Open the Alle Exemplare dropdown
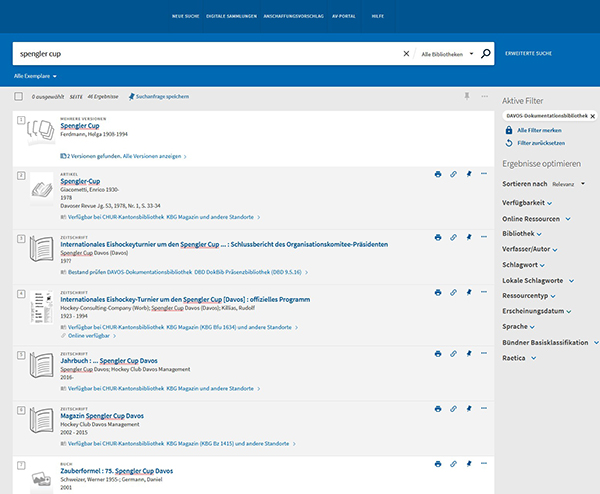The width and height of the screenshot is (600, 494). coord(35,76)
